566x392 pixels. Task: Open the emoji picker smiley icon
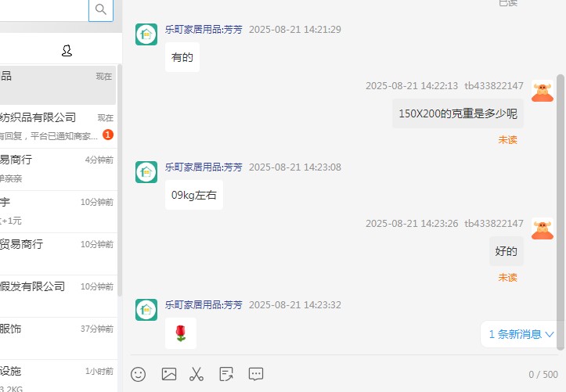[x=139, y=374]
